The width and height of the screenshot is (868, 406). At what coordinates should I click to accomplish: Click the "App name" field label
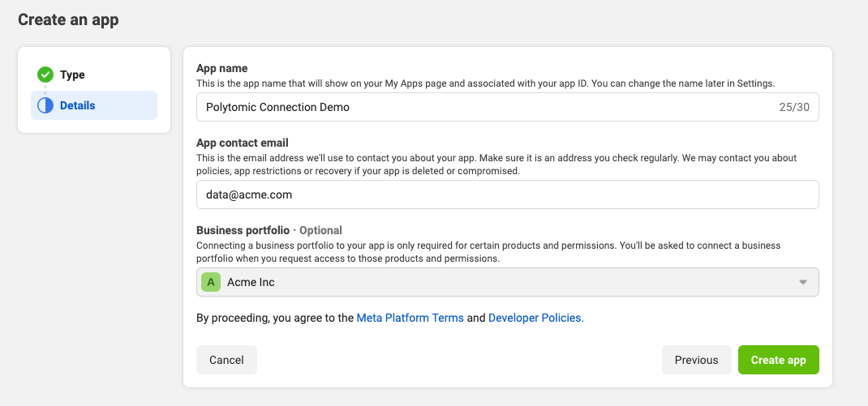tap(221, 68)
